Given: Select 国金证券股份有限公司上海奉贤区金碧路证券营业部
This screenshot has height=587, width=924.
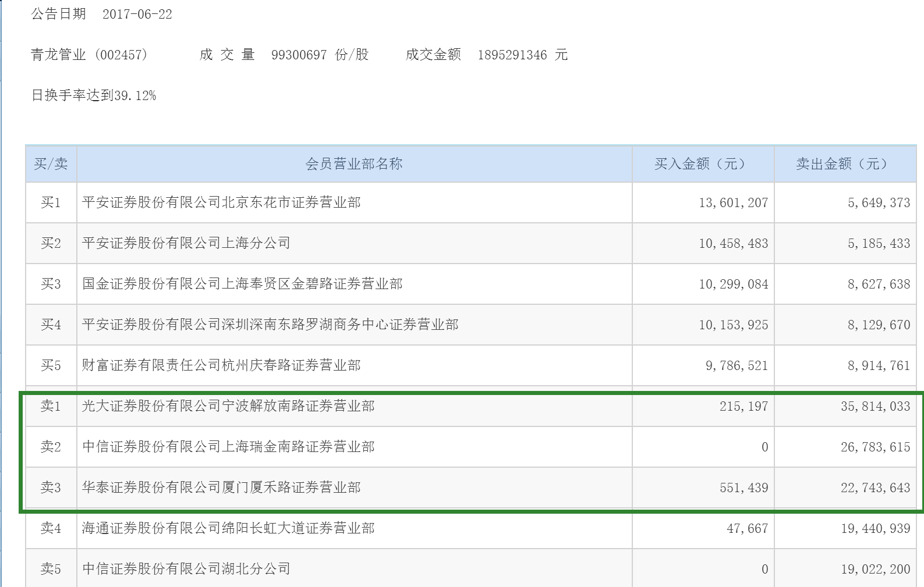Looking at the screenshot, I should click(x=242, y=284).
